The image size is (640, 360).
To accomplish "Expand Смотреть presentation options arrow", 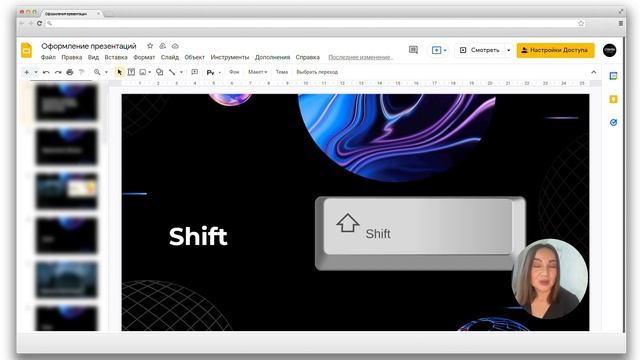I will (x=509, y=50).
